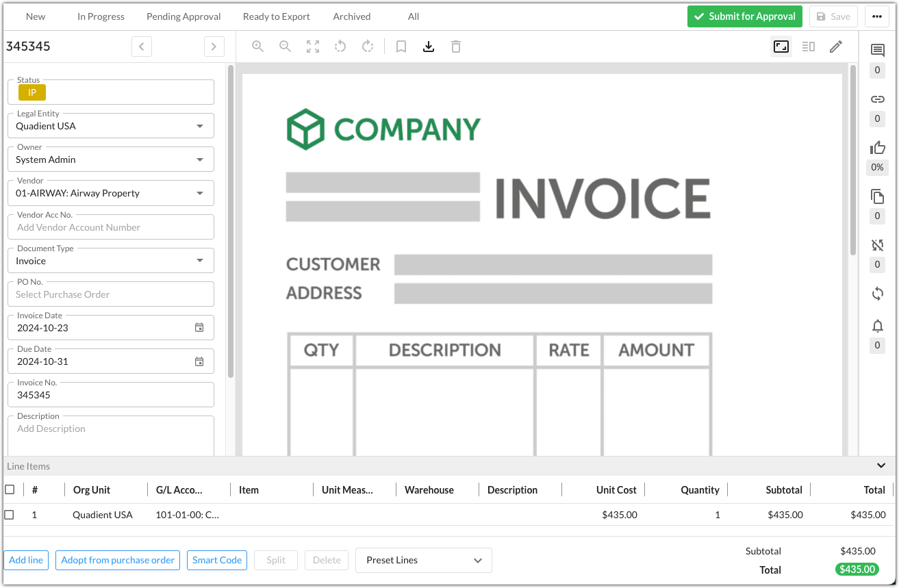Select all line items checkbox

click(x=10, y=489)
